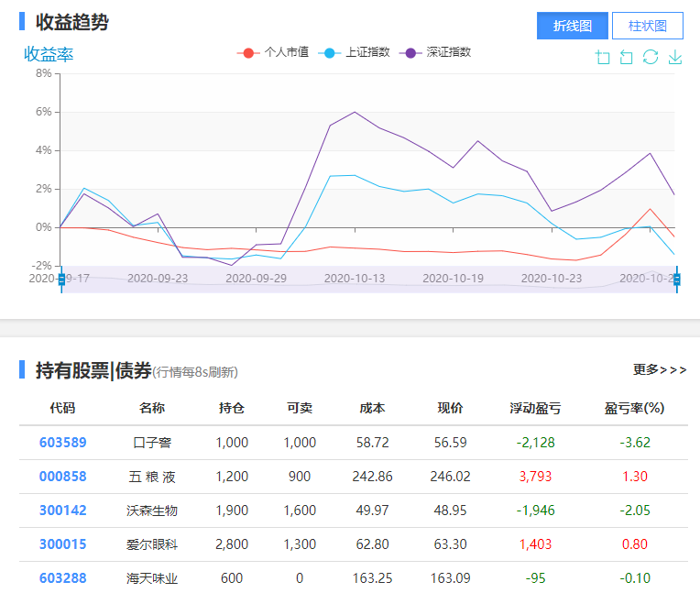
Task: Click the right handle of date zoom slider
Action: pyautogui.click(x=677, y=279)
